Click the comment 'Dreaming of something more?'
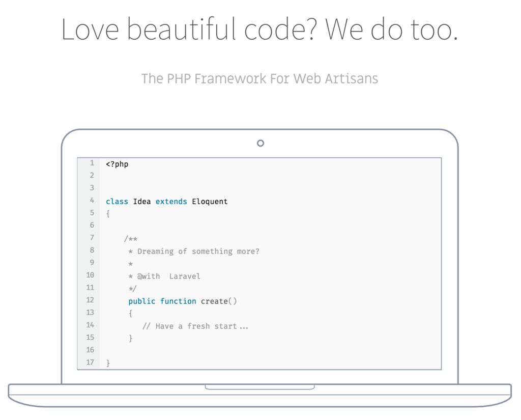This screenshot has width=521, height=420. [x=198, y=251]
